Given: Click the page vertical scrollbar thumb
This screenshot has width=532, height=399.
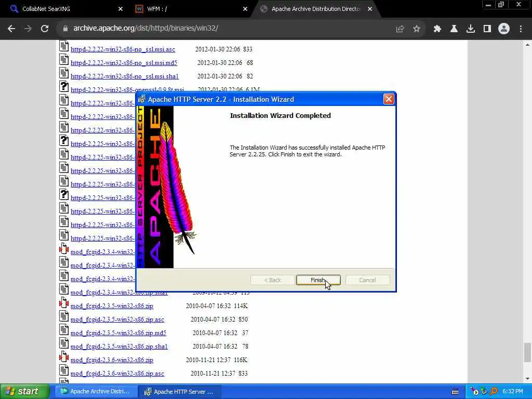Looking at the screenshot, I should pyautogui.click(x=528, y=353).
